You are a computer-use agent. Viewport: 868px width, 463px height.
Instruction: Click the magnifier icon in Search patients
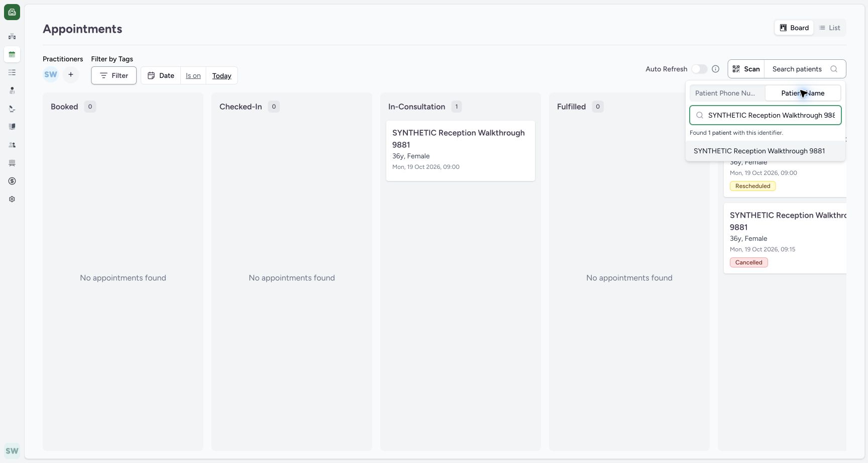[834, 69]
